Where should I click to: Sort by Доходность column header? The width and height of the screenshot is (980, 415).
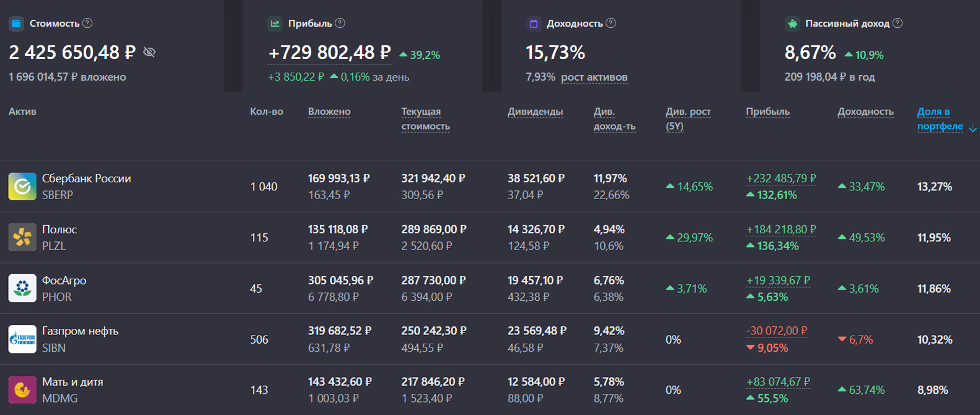tap(865, 112)
